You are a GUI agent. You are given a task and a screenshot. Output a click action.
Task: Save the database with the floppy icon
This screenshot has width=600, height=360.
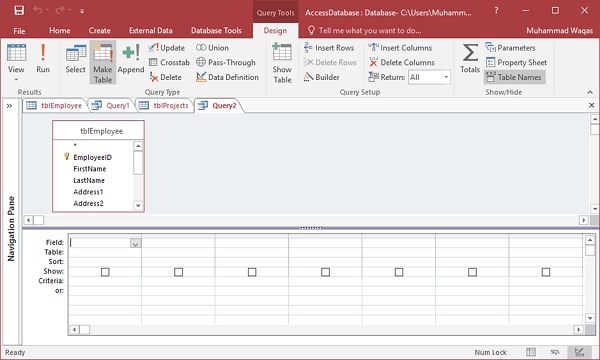tap(19, 10)
